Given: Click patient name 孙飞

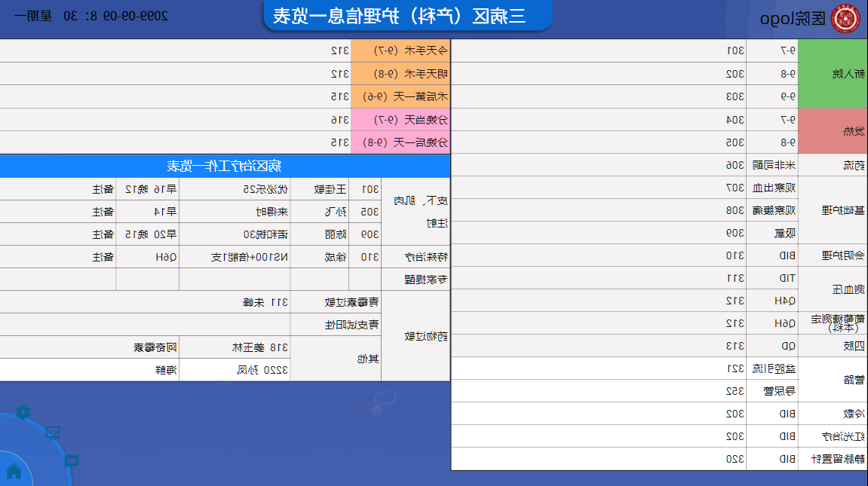Looking at the screenshot, I should click(336, 212).
